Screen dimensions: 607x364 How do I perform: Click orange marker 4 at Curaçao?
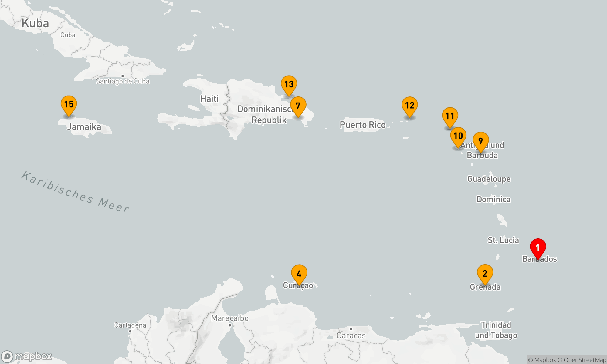(299, 274)
